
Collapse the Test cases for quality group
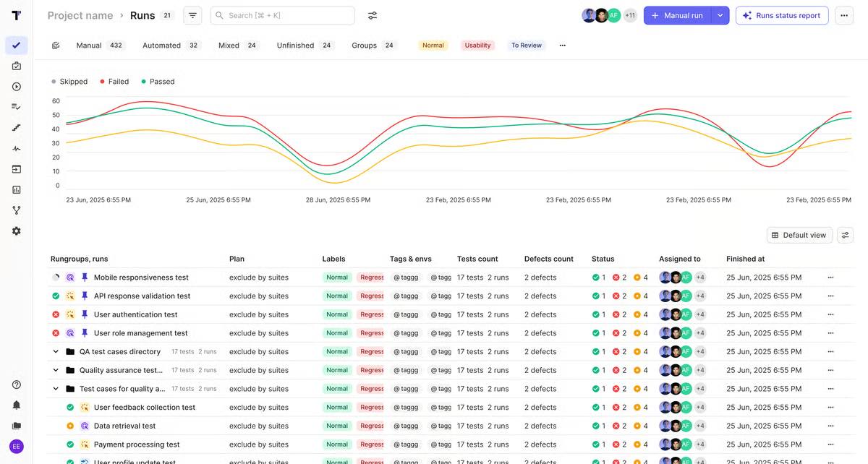[56, 388]
